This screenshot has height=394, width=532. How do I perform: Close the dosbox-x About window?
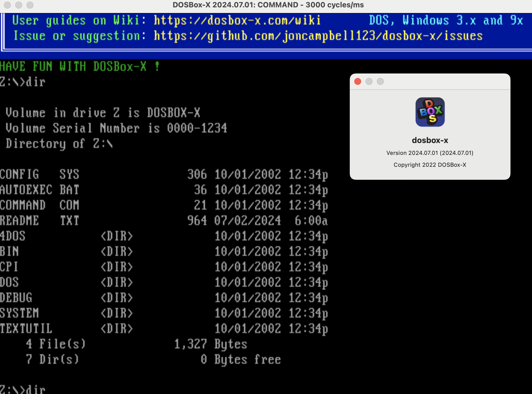pos(358,81)
